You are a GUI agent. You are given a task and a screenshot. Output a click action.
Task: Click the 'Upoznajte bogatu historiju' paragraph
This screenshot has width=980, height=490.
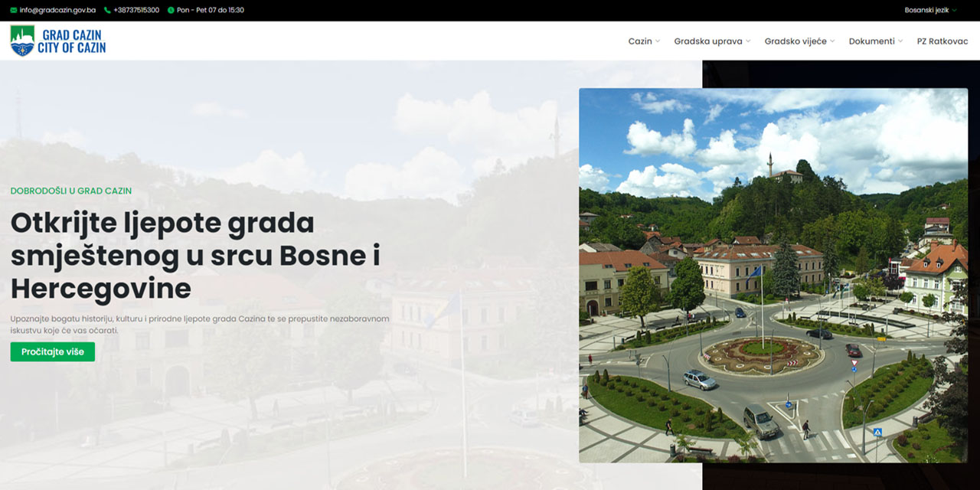[x=200, y=324]
